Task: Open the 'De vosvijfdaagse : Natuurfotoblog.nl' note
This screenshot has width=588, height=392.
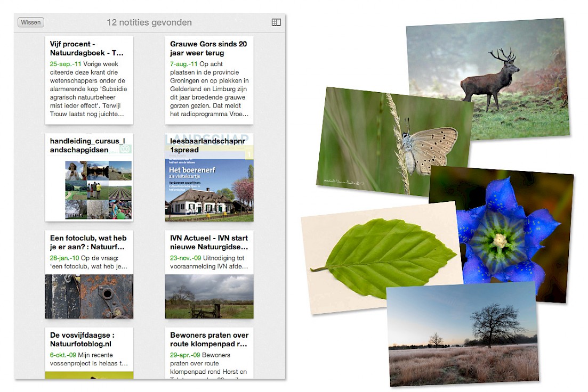Action: click(x=89, y=353)
